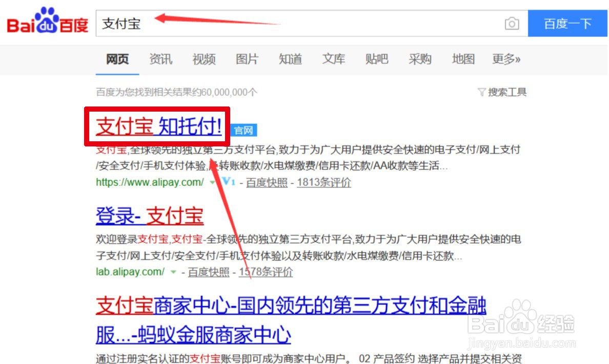609x364 pixels.
Task: Switch to the 视频 tab
Action: [204, 59]
